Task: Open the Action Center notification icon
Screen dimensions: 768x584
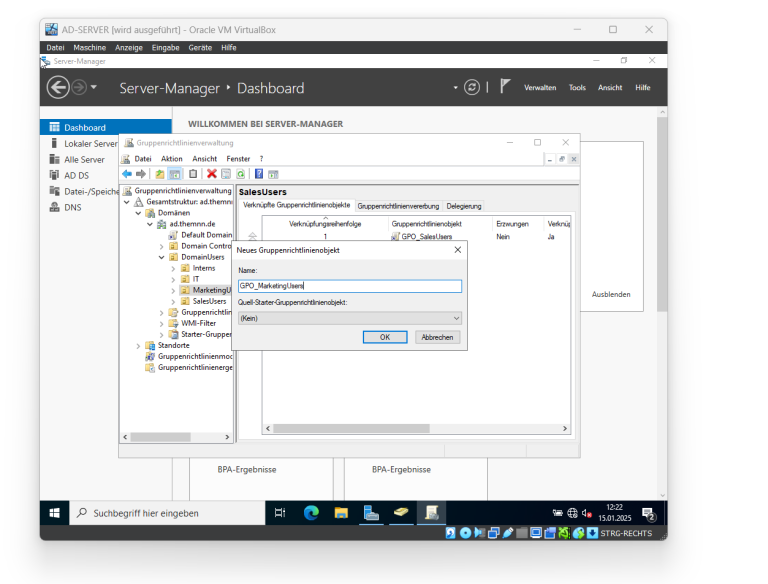Action: pyautogui.click(x=649, y=514)
